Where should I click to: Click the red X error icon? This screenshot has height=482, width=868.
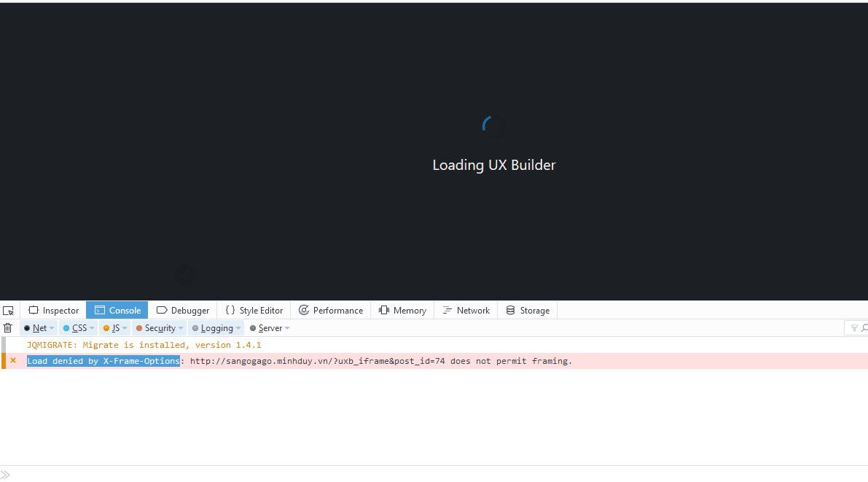click(12, 360)
